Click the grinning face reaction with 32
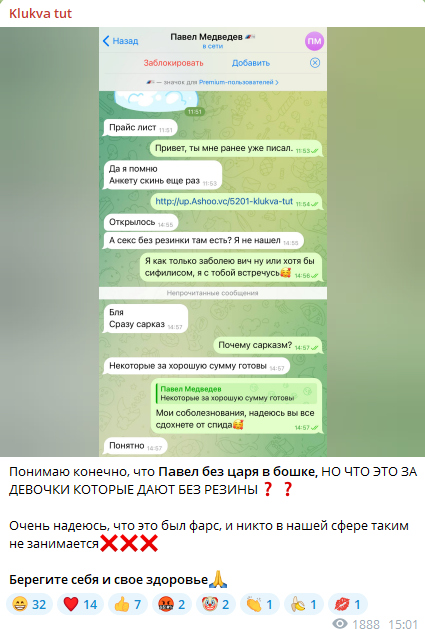425x629 pixels. [x=30, y=604]
